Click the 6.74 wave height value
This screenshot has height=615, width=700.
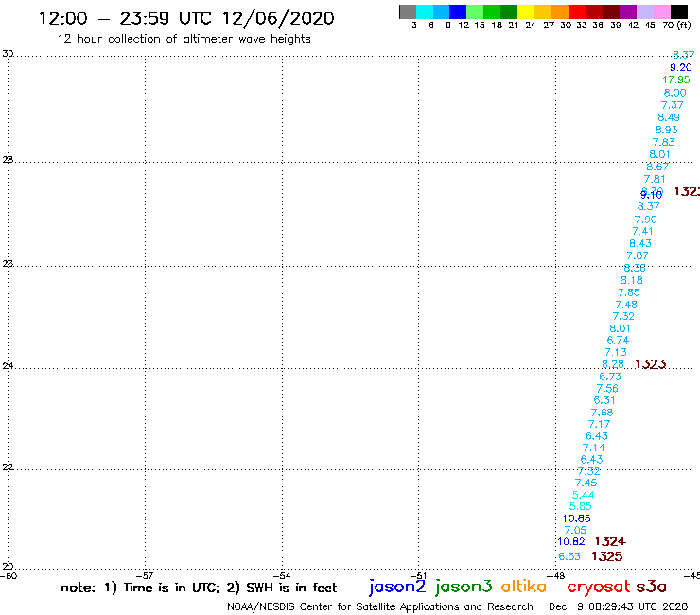(618, 341)
